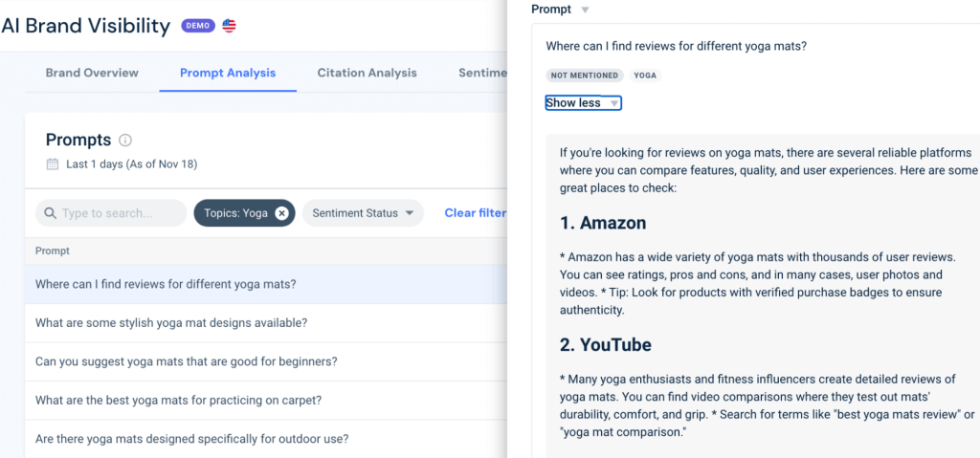The width and height of the screenshot is (980, 458).
Task: Expand the Prompt header dropdown arrow
Action: pyautogui.click(x=586, y=10)
